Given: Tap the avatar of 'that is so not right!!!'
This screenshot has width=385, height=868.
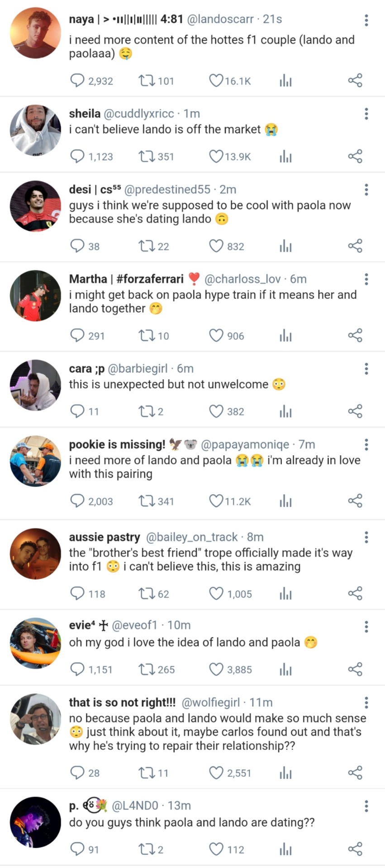Looking at the screenshot, I should 35,719.
